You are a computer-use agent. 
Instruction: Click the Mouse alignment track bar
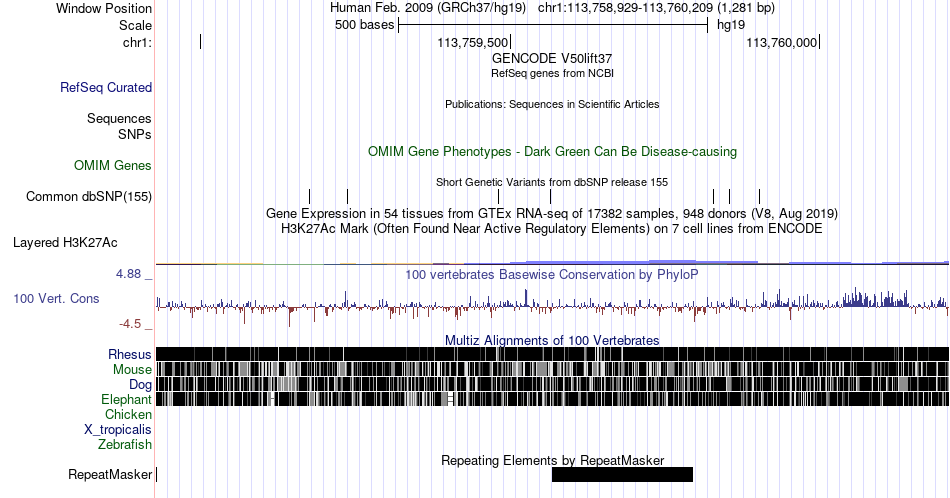pyautogui.click(x=552, y=369)
